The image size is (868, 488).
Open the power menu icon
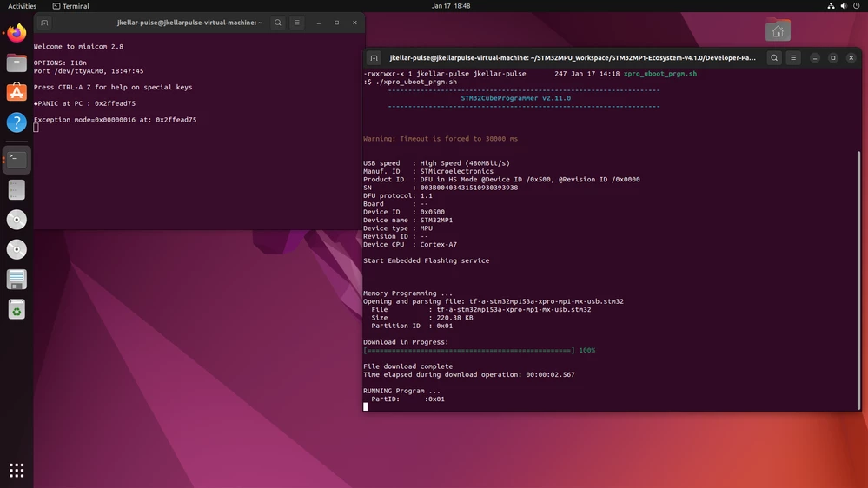point(857,6)
